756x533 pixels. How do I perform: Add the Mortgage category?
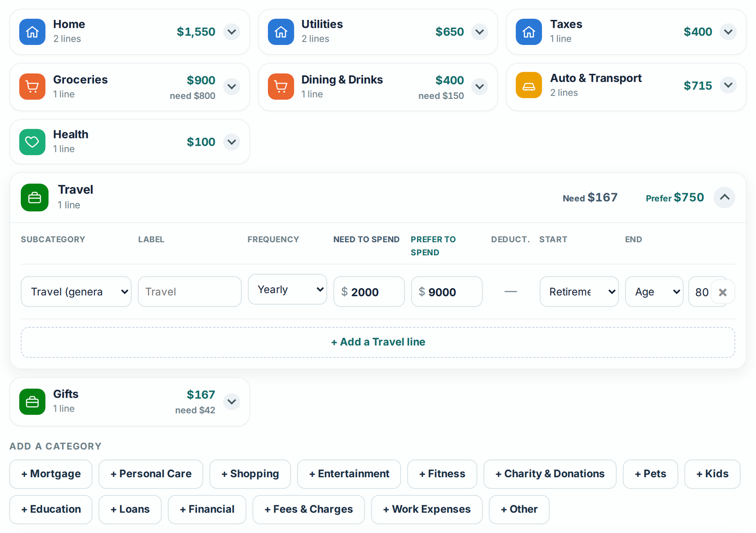click(51, 474)
